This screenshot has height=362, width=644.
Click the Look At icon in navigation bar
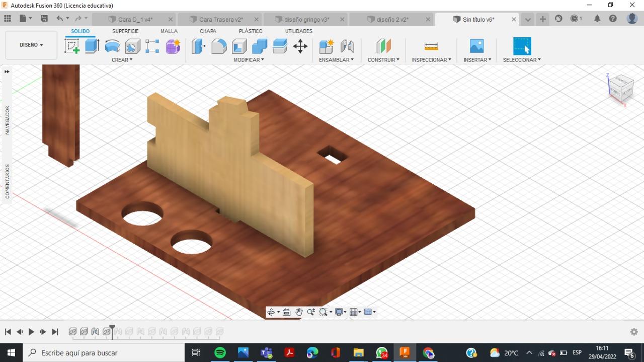point(287,312)
